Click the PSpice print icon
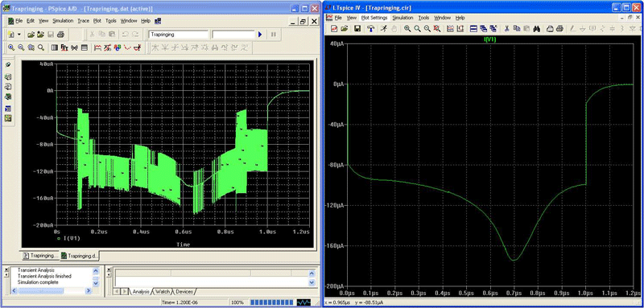The width and height of the screenshot is (644, 308). pyautogui.click(x=60, y=35)
